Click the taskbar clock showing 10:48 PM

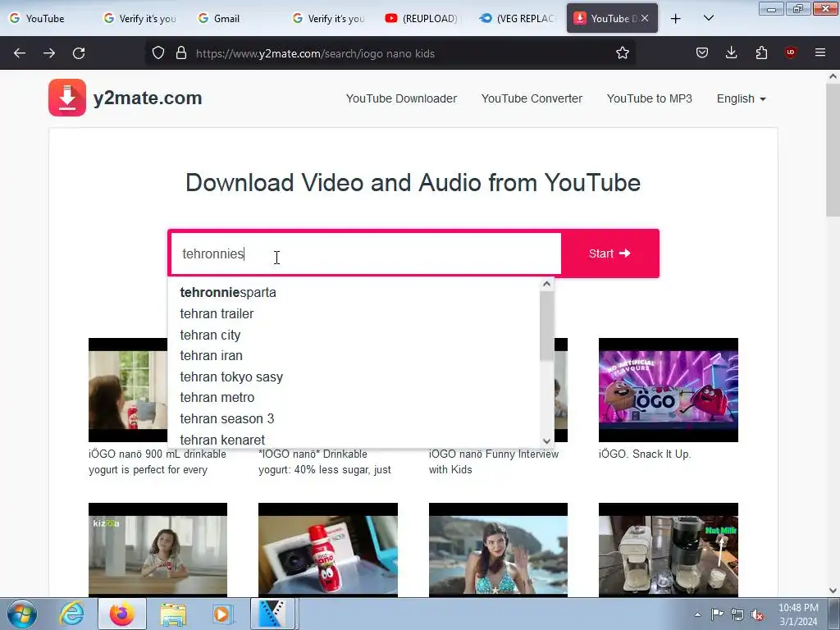797,614
